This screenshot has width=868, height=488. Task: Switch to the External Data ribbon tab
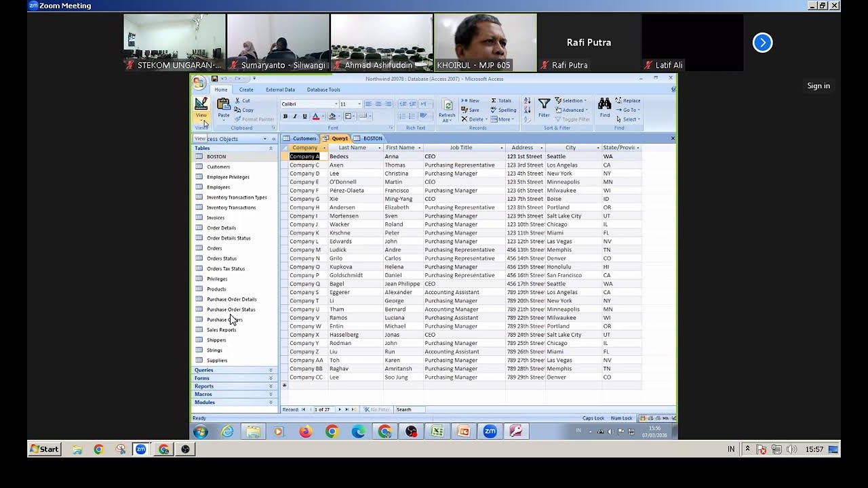280,89
